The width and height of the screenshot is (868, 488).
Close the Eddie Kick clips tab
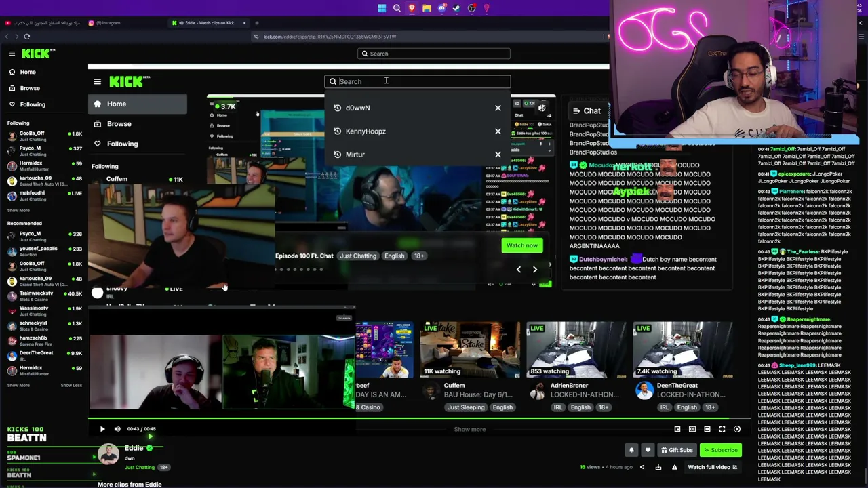tap(244, 23)
